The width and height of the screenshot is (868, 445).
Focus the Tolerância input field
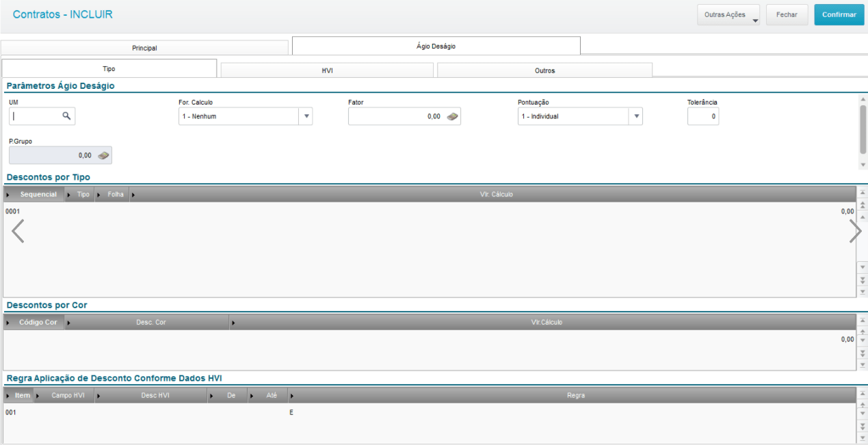coord(703,117)
